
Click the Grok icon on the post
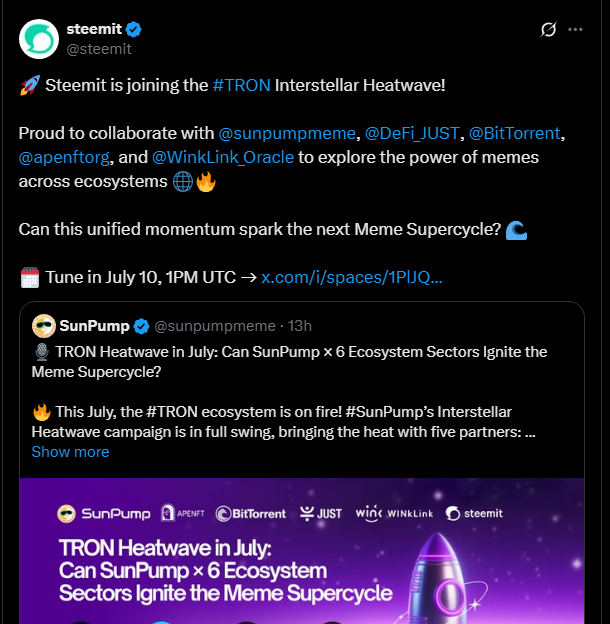coord(548,29)
